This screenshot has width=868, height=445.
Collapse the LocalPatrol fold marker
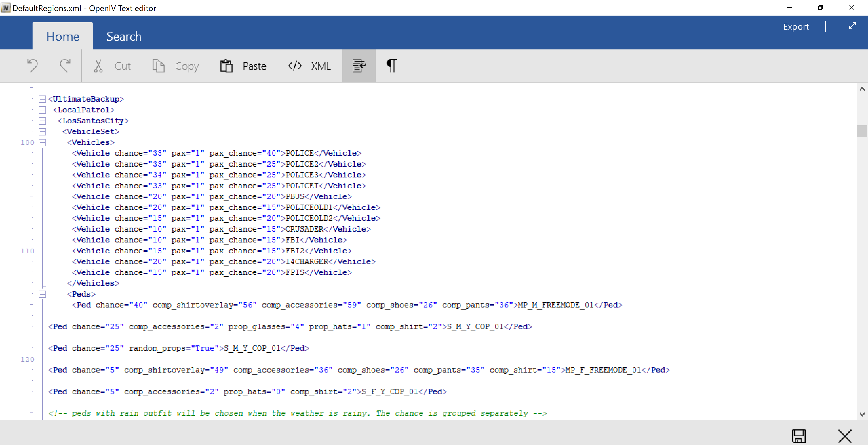pos(42,110)
